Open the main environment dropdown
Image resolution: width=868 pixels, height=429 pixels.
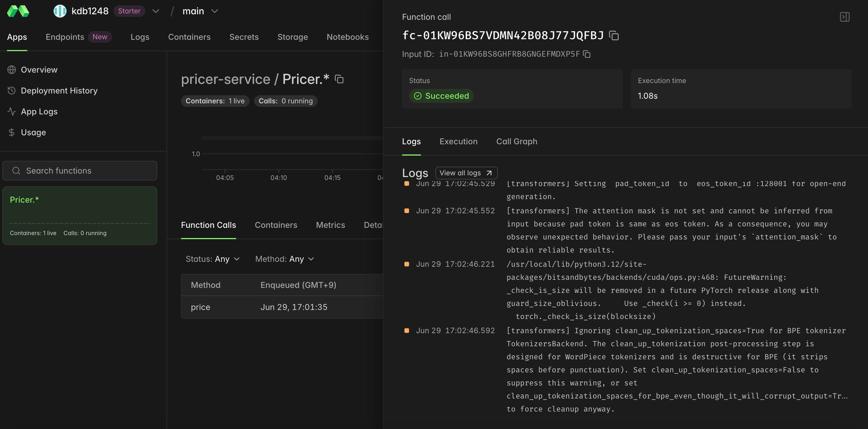[x=200, y=11]
